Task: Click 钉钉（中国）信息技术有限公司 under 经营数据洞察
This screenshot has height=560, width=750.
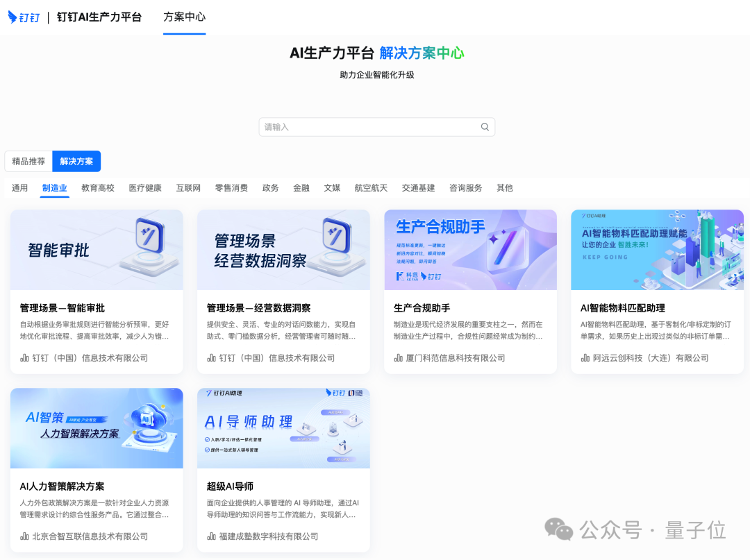Action: point(277,358)
